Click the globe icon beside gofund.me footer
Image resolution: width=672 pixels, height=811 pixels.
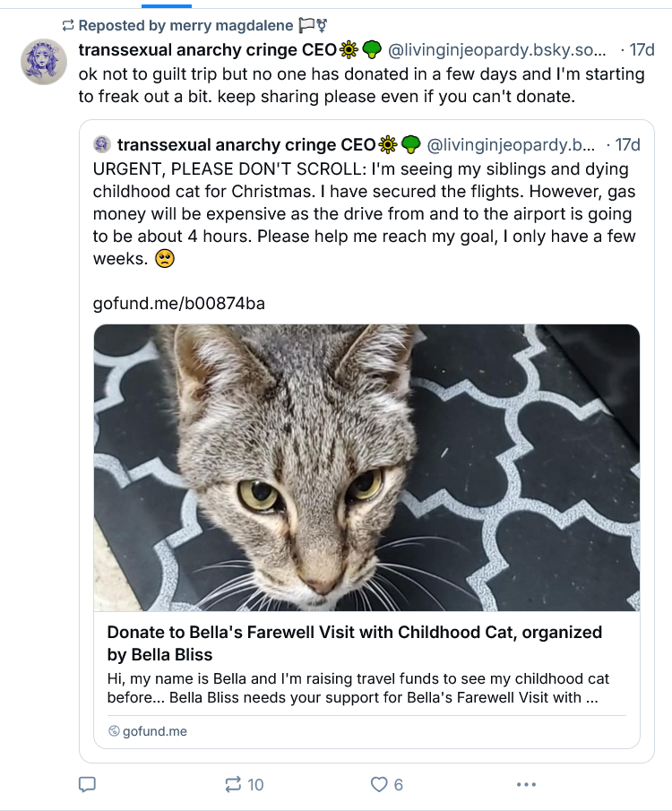coord(114,731)
